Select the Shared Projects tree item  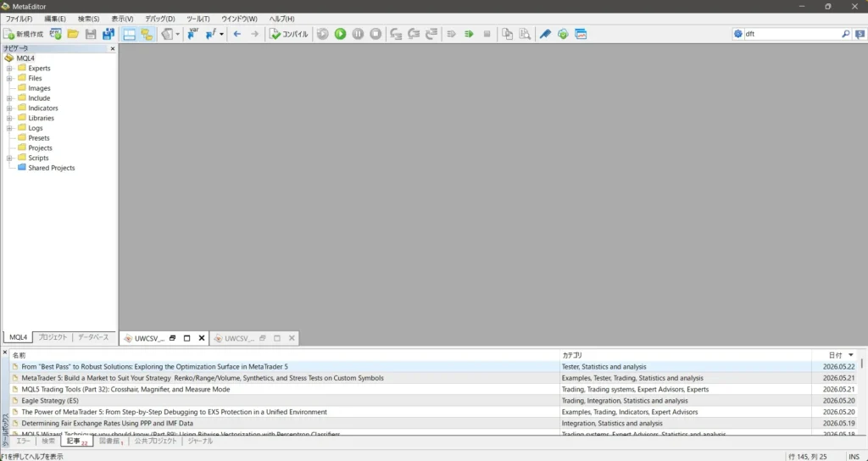click(x=52, y=168)
